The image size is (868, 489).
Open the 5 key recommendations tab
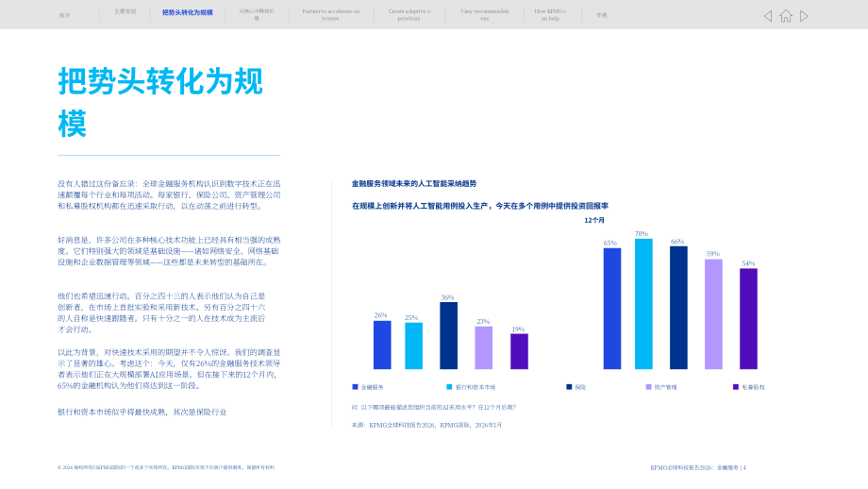click(484, 15)
